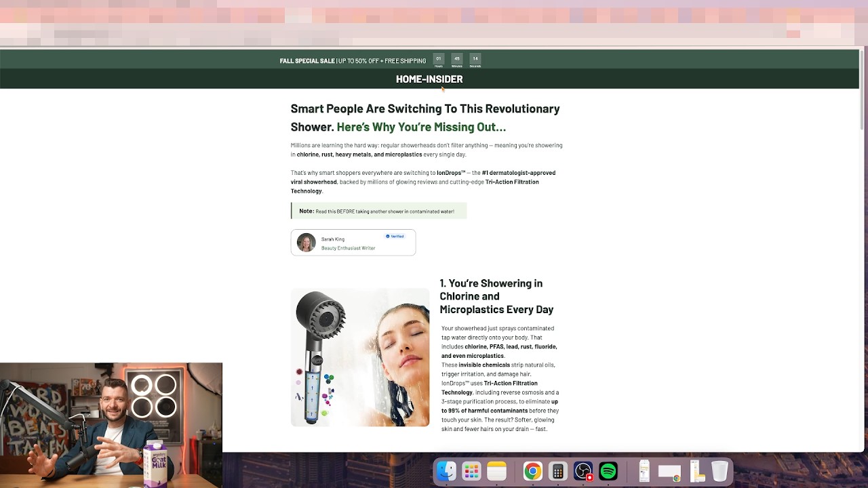Click the Fall Special Sale banner text

(x=353, y=61)
